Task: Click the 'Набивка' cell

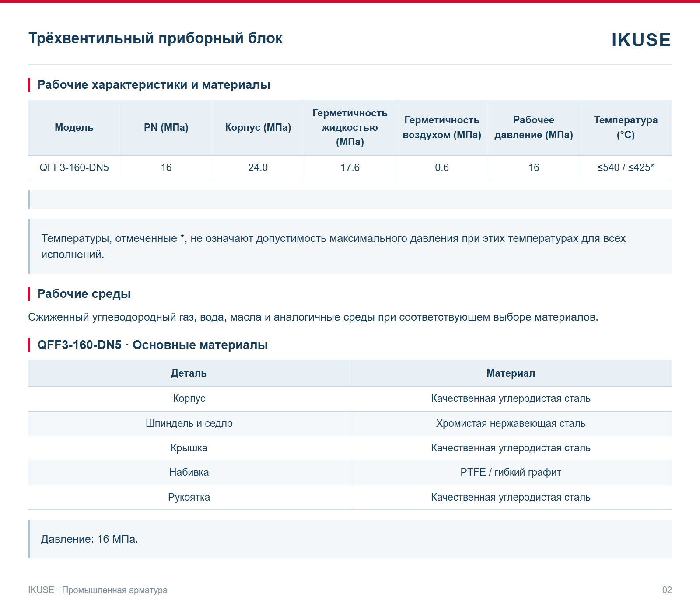Action: (x=189, y=472)
